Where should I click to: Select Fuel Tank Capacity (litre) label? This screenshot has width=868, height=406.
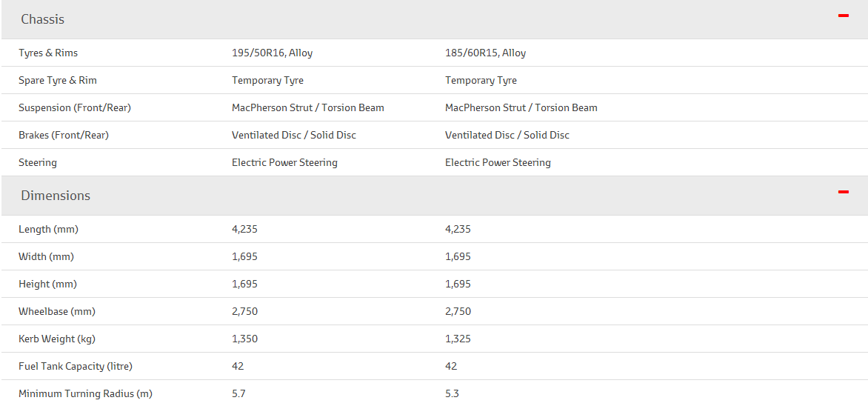tap(76, 366)
